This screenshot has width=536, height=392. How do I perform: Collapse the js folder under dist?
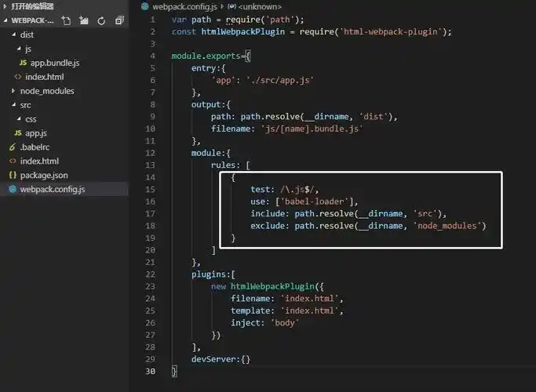(x=19, y=49)
